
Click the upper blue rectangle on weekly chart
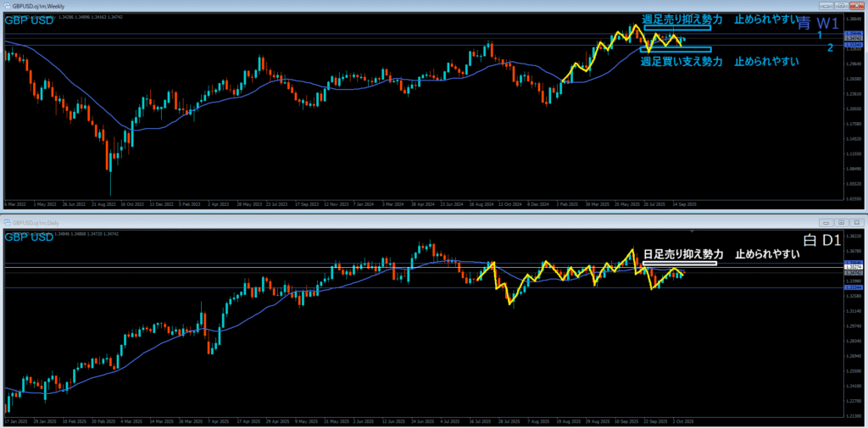point(676,28)
